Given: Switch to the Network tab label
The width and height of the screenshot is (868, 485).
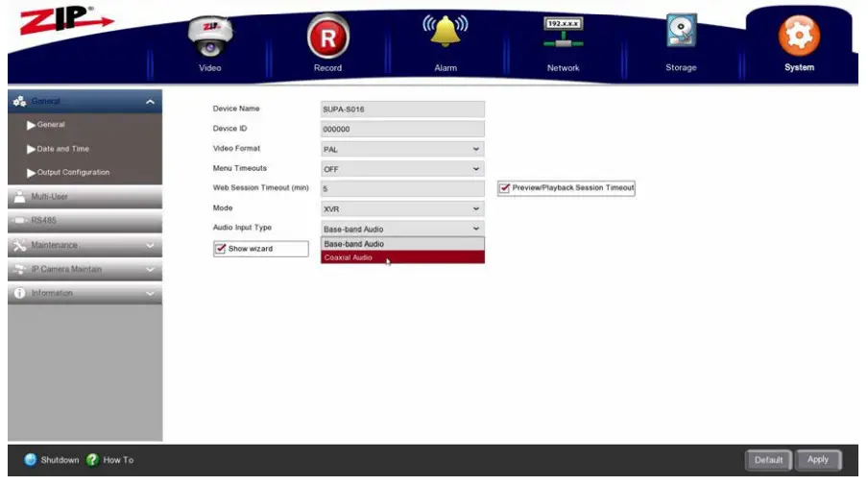Looking at the screenshot, I should [563, 67].
